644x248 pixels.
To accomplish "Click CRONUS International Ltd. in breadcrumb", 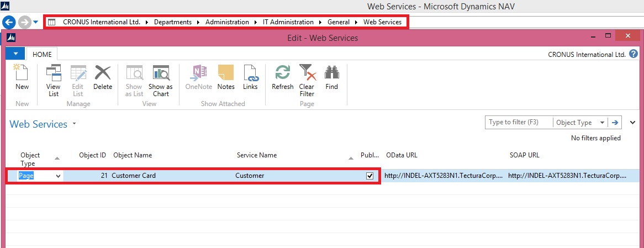I will [x=102, y=22].
